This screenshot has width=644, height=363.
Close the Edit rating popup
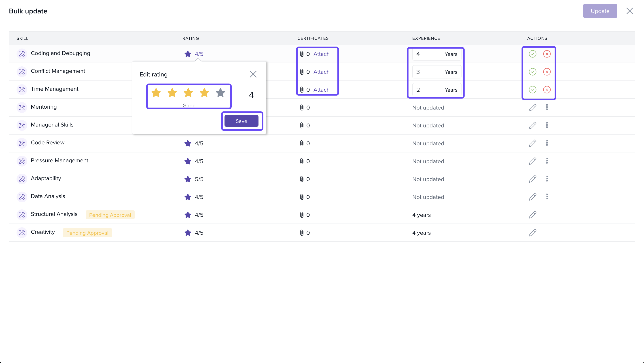click(x=253, y=74)
